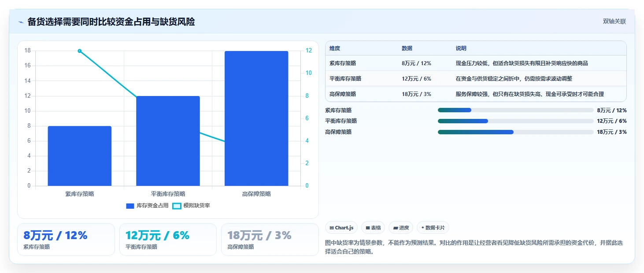
Task: Click the 紧库存策略 progress bar
Action: pos(516,110)
